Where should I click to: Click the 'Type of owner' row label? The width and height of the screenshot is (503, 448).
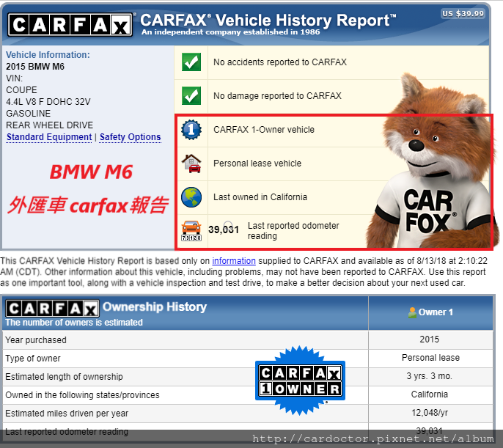(x=33, y=359)
